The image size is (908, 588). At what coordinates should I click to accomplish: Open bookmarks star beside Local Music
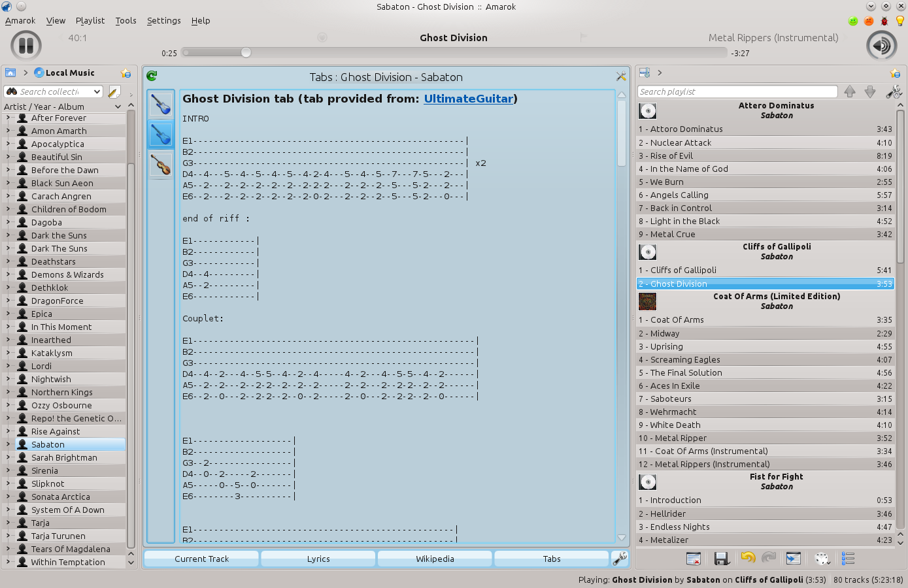(126, 73)
